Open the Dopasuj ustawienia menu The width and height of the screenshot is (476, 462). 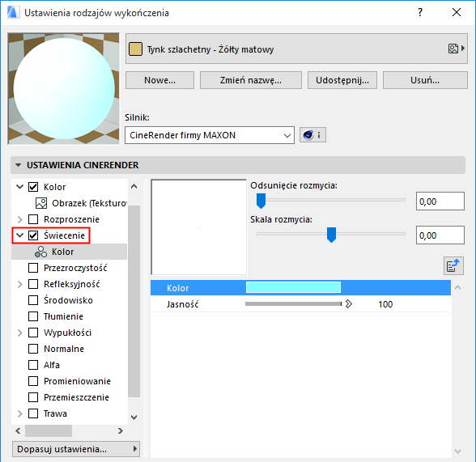point(76,449)
